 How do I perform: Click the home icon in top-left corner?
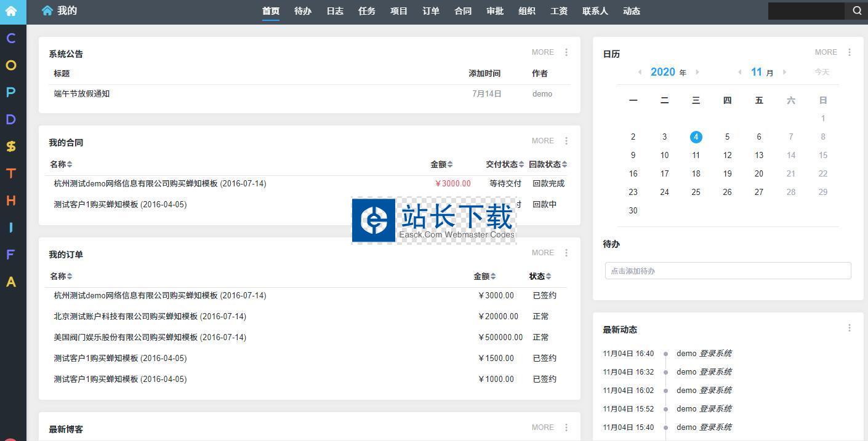point(11,11)
